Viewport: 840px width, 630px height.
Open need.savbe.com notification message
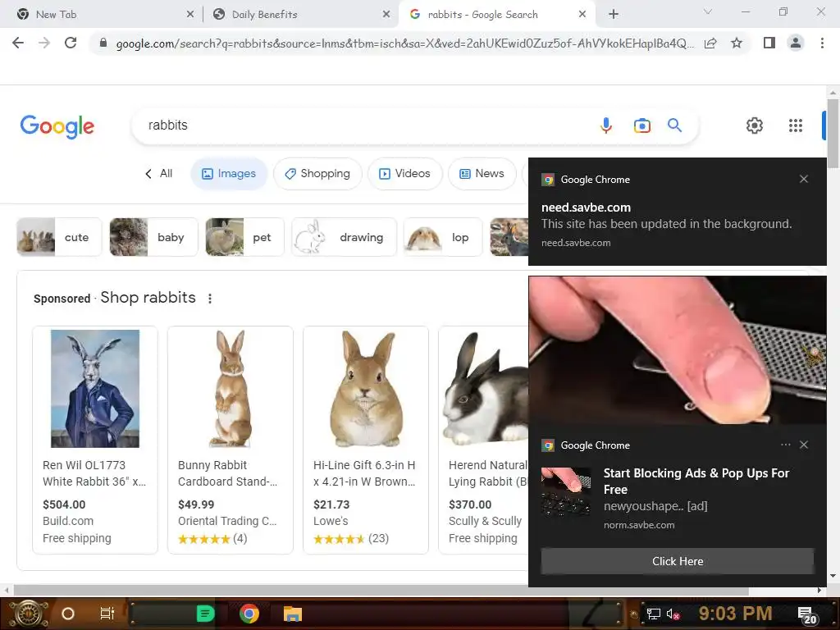pos(666,224)
